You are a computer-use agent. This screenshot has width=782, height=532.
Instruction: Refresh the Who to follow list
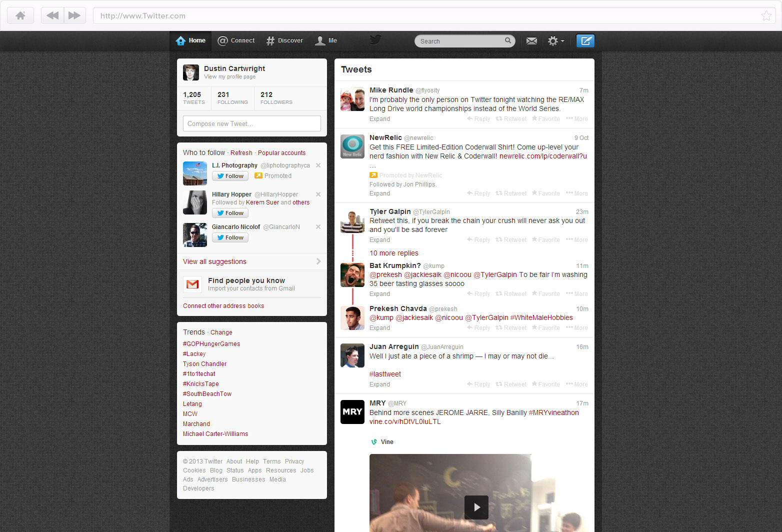[241, 153]
